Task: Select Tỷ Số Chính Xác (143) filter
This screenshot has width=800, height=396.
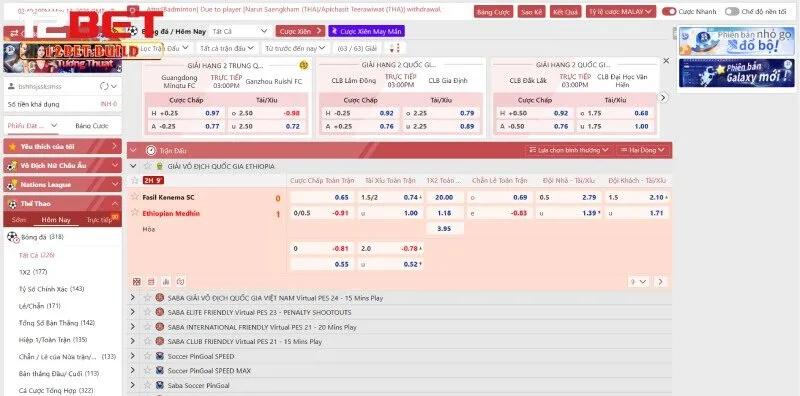Action: [52, 289]
